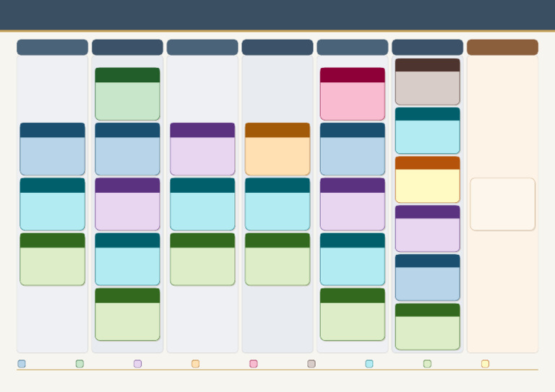Image resolution: width=555 pixels, height=392 pixels.
Task: Select the pale yellow legend swatch
Action: click(486, 364)
